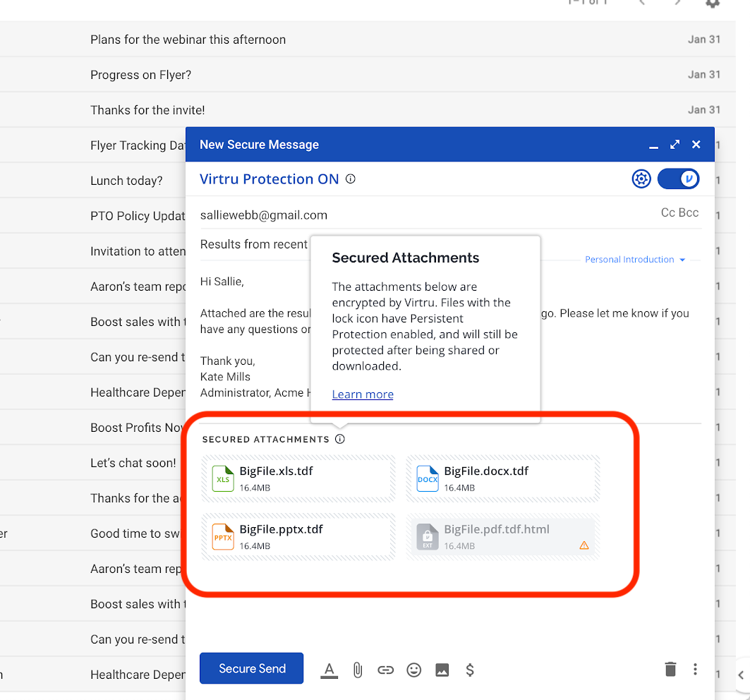Insert a link using the chain icon

385,670
